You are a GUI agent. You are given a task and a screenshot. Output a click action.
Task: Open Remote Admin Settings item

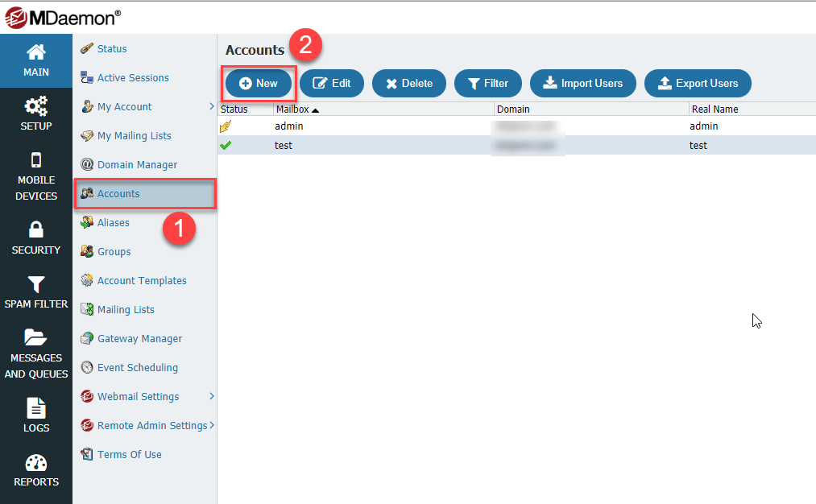pos(152,425)
